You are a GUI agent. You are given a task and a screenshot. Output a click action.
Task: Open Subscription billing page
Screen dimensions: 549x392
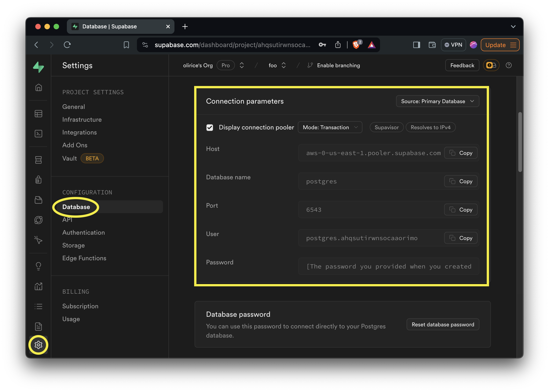pos(80,306)
